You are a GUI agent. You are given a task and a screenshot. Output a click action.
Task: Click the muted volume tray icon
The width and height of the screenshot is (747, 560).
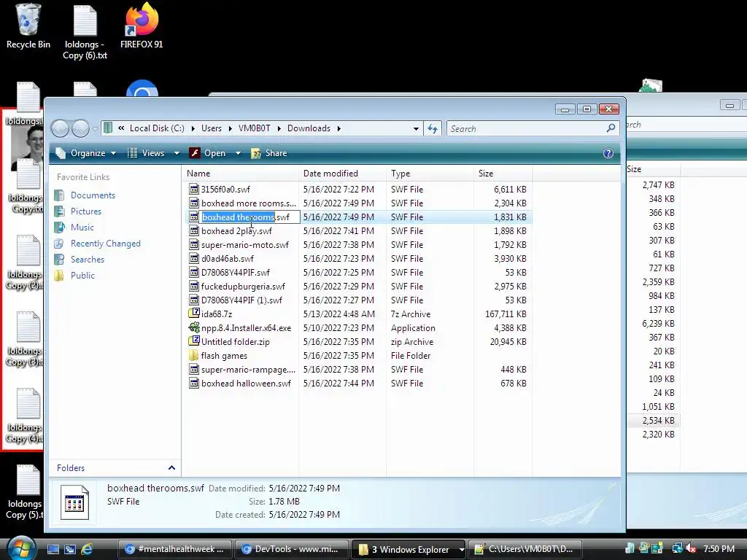click(692, 548)
